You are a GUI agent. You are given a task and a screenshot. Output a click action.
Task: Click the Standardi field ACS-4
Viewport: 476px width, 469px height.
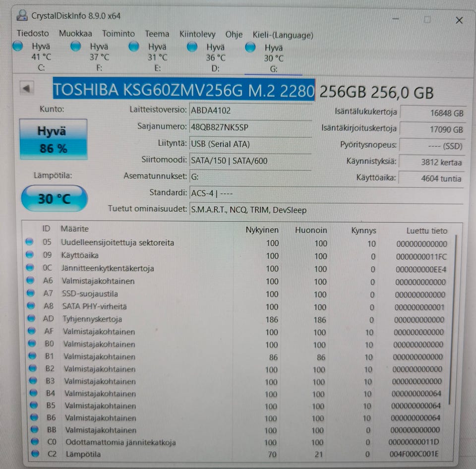(x=326, y=193)
